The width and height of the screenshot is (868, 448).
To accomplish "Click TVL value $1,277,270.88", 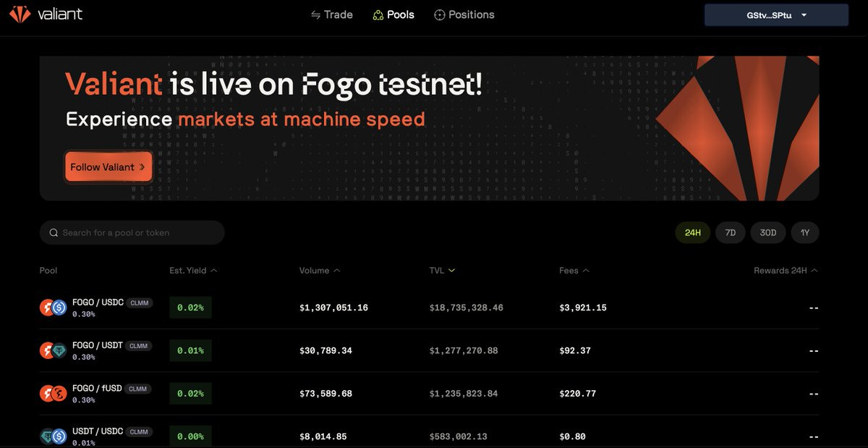I will tap(464, 350).
